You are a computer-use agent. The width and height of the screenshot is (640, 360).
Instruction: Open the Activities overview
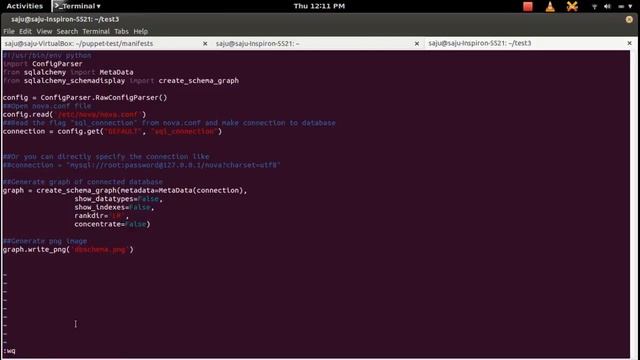pyautogui.click(x=24, y=6)
